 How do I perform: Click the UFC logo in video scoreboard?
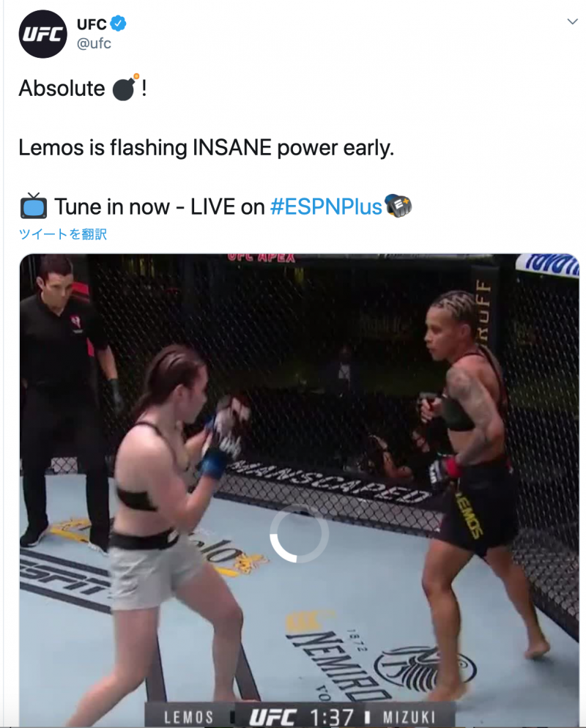272,717
